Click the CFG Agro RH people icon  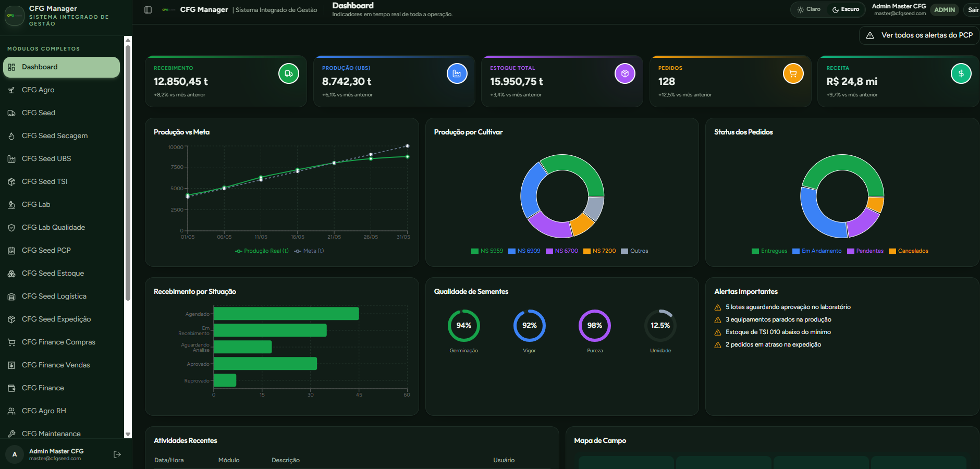[x=11, y=411]
